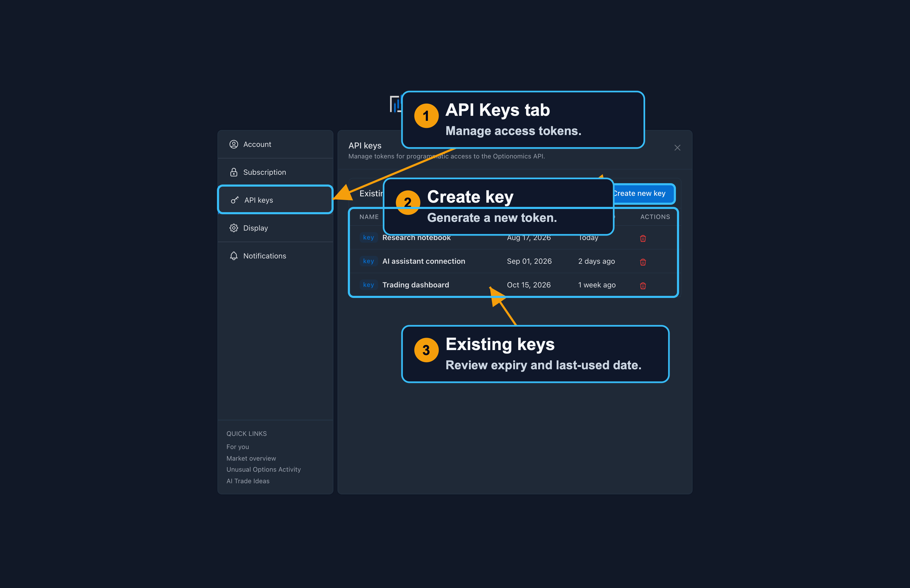The width and height of the screenshot is (910, 588).
Task: Open the Unusual Options Activity link
Action: [264, 470]
